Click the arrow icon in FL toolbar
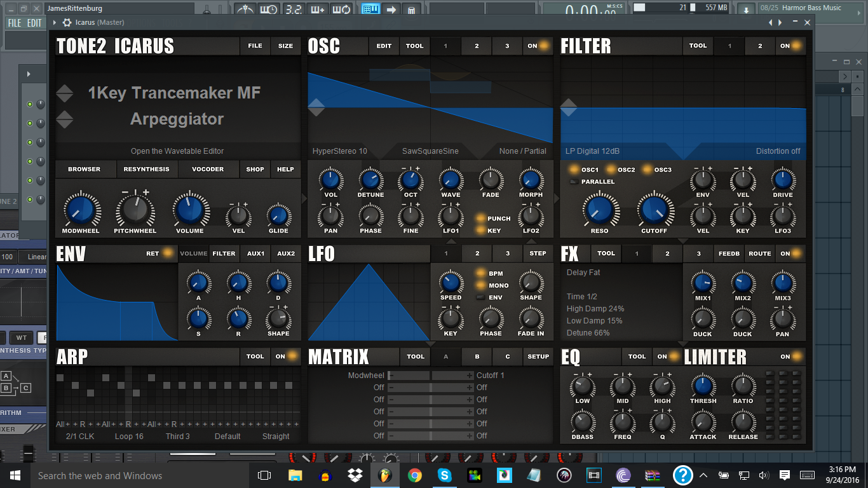868x488 pixels. pos(391,10)
